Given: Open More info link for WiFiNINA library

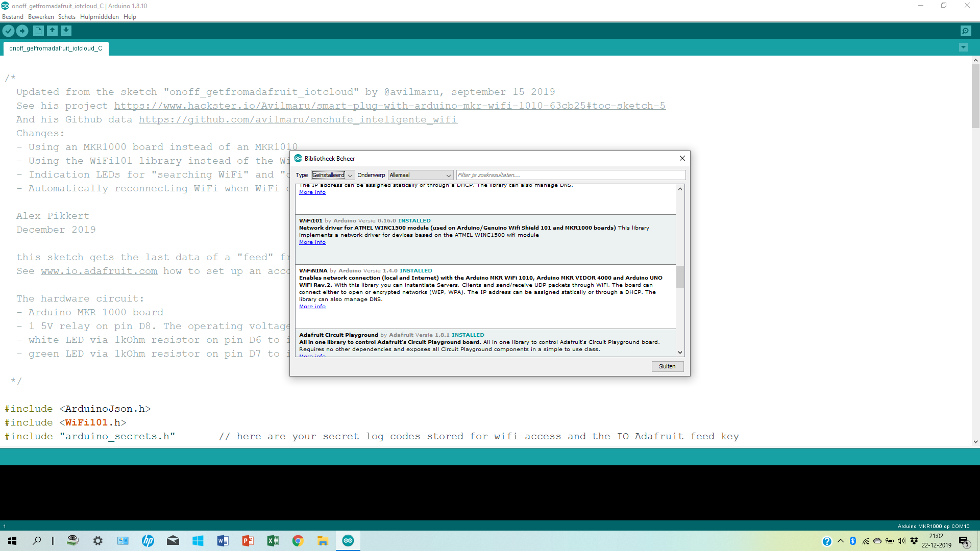Looking at the screenshot, I should [x=312, y=307].
